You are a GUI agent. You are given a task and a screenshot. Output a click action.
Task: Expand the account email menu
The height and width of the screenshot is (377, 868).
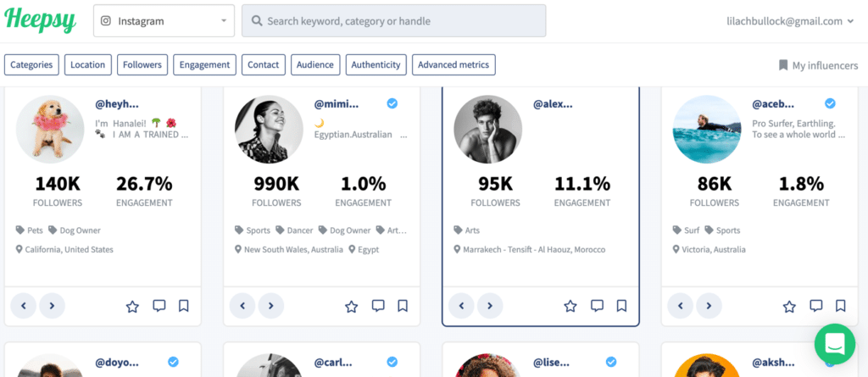[x=790, y=21]
